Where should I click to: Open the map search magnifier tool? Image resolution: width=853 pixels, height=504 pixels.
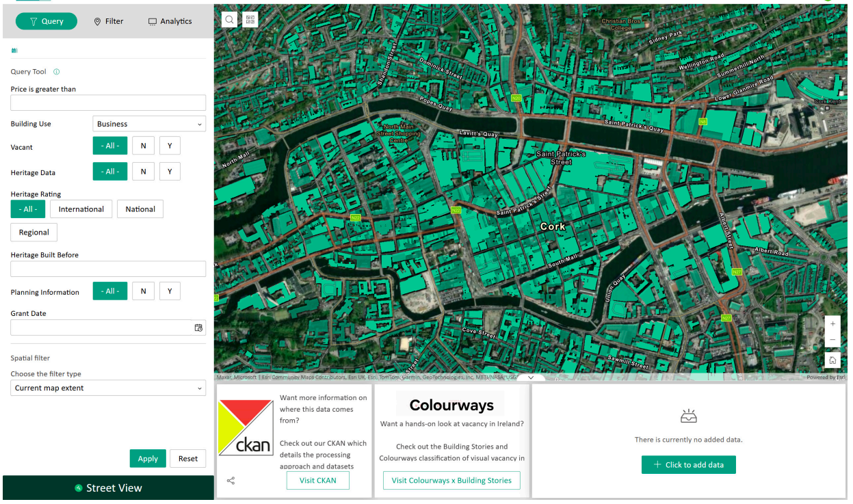229,19
